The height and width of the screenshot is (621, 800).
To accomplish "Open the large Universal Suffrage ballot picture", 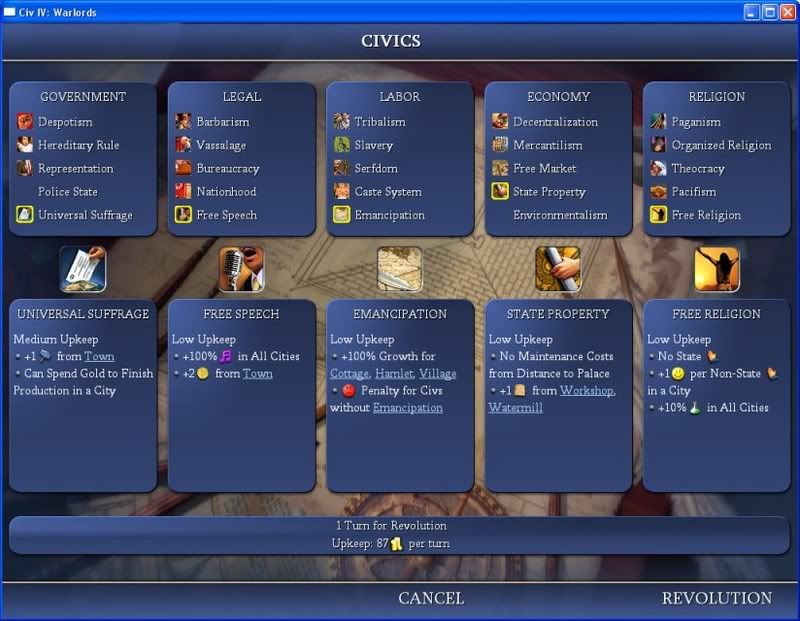I will (83, 269).
